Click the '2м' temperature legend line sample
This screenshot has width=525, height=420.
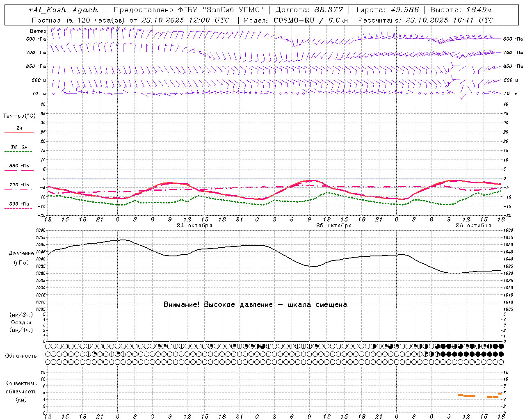[x=19, y=132]
